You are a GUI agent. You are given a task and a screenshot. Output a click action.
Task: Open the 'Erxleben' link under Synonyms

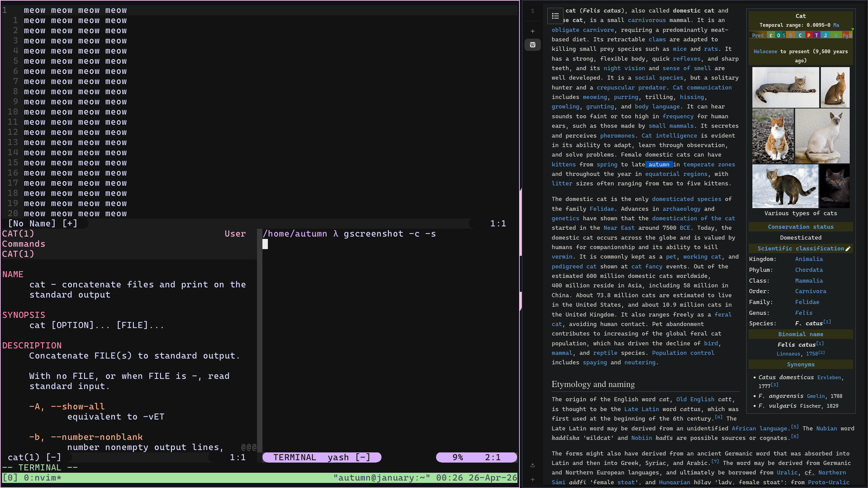tap(829, 378)
